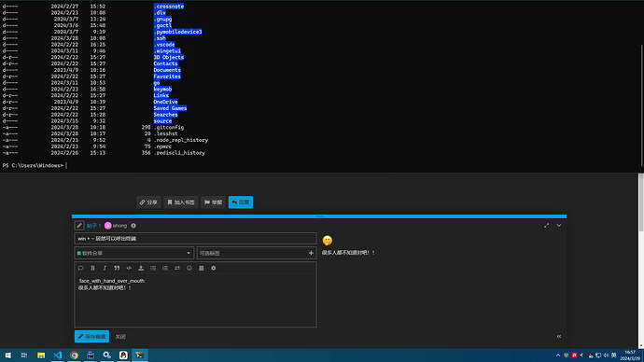Click the PS C:\Users\Windows> terminal prompt
Image resolution: width=644 pixels, height=362 pixels.
[33, 166]
